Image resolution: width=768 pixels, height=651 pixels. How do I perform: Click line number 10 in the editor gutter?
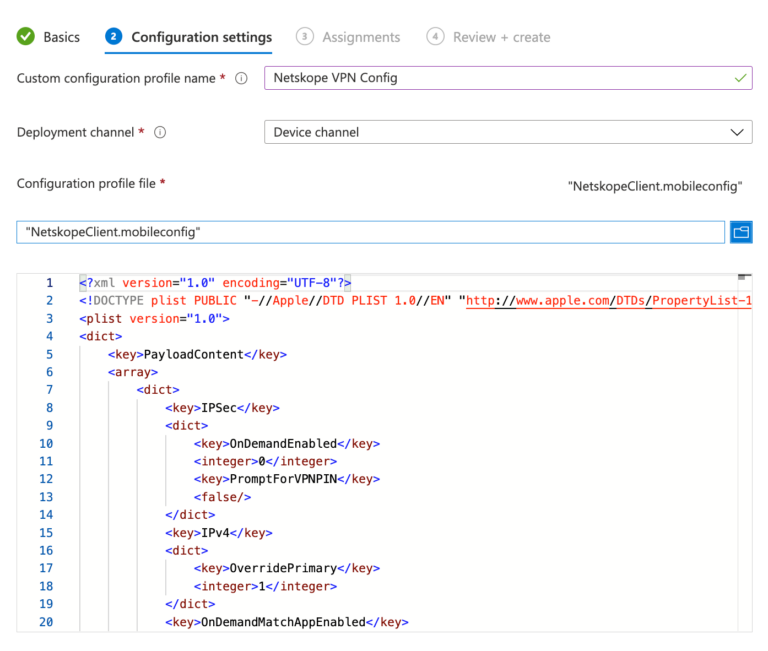(46, 443)
